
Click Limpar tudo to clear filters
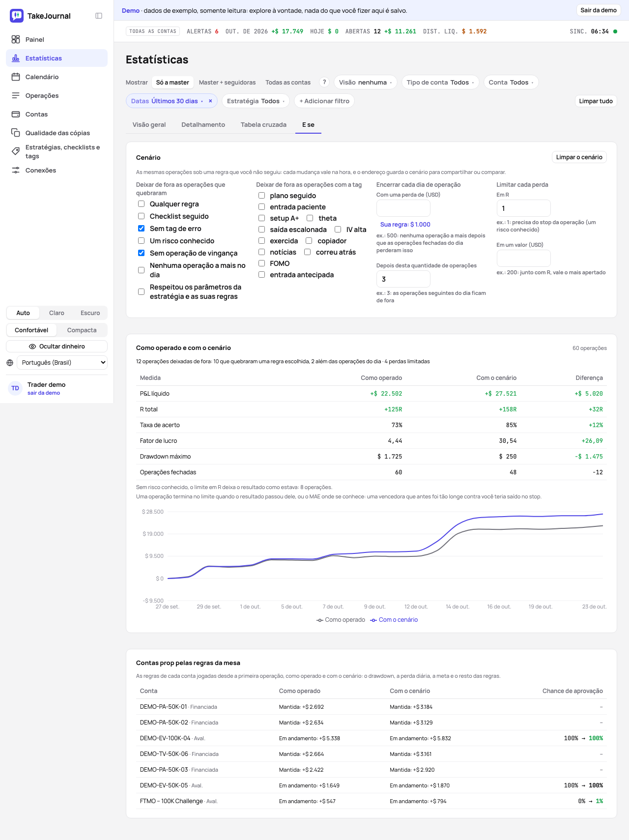pos(596,101)
